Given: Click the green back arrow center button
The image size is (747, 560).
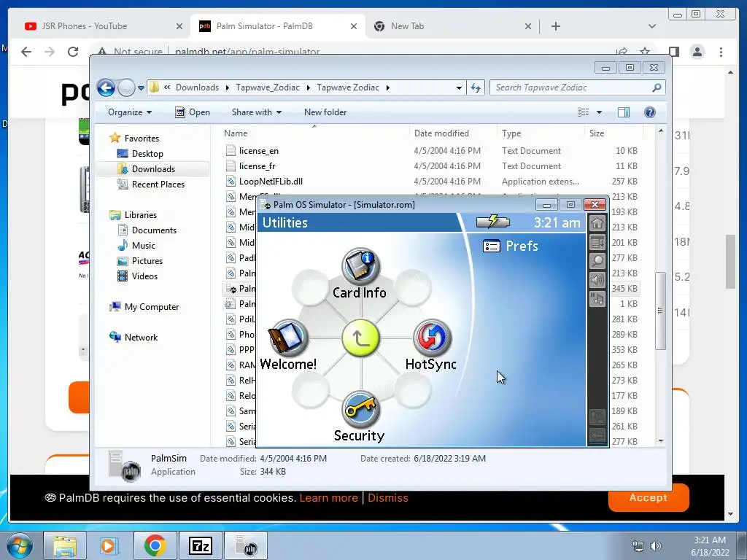Looking at the screenshot, I should tap(360, 338).
